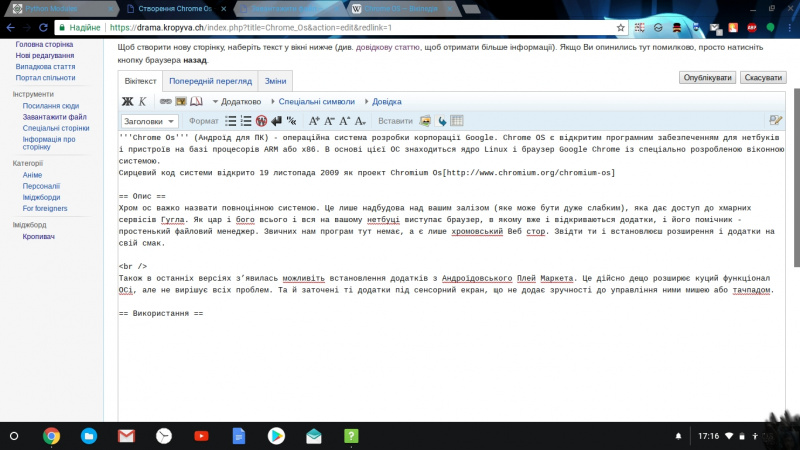
Task: Open Завантажити файл in the sidebar
Action: [x=54, y=117]
